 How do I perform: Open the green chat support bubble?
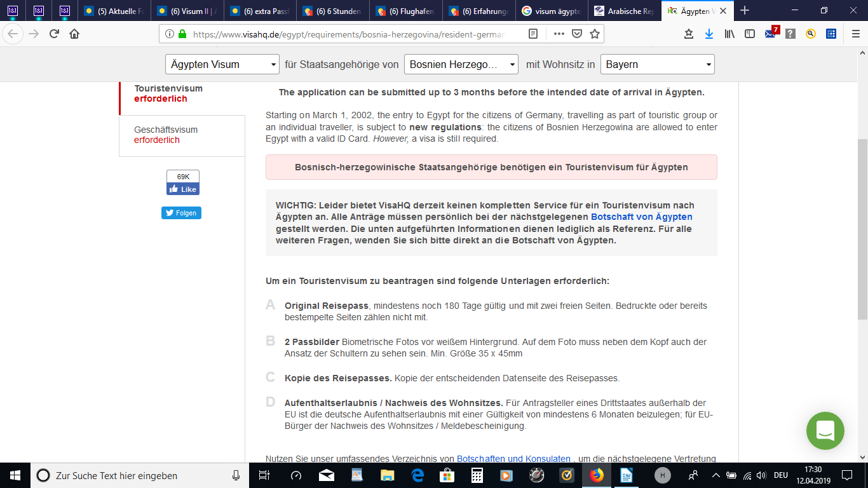click(825, 431)
